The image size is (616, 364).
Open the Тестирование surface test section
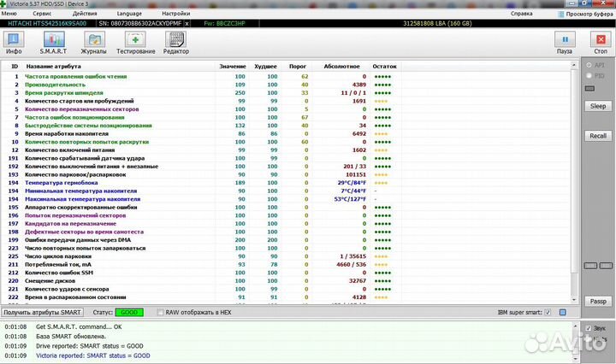[136, 43]
